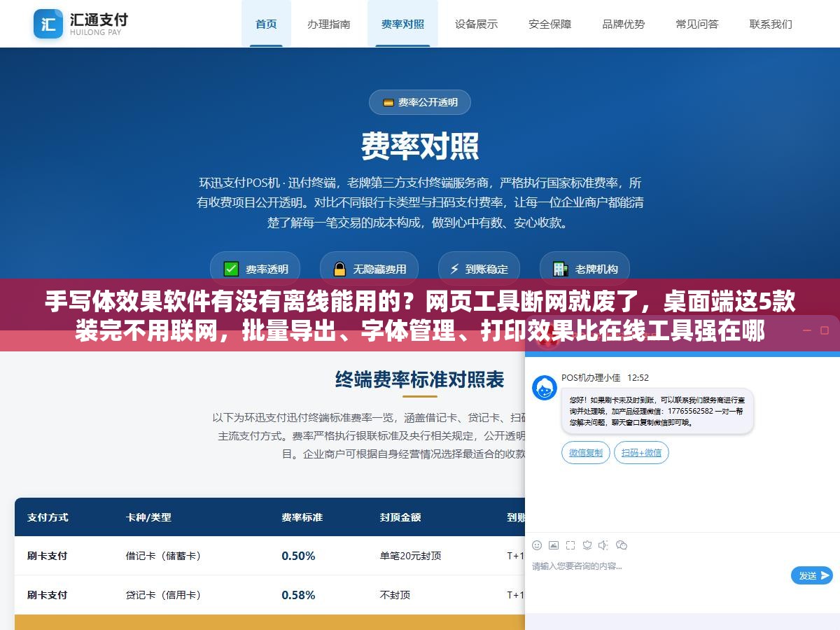This screenshot has height=630, width=840.
Task: Click the 扫码+微信 button
Action: 642,453
